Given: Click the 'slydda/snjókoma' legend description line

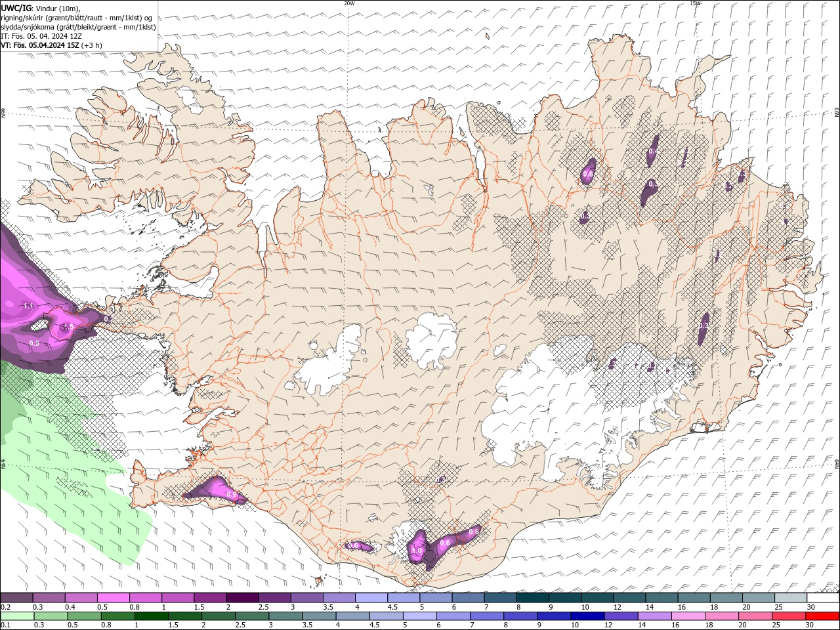Looking at the screenshot, I should pos(78,27).
